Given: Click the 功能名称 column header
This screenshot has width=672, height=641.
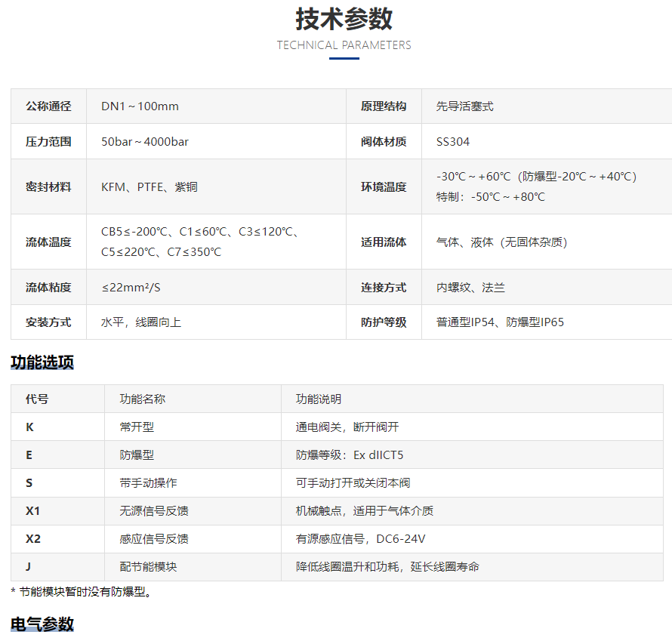Looking at the screenshot, I should coord(143,399).
